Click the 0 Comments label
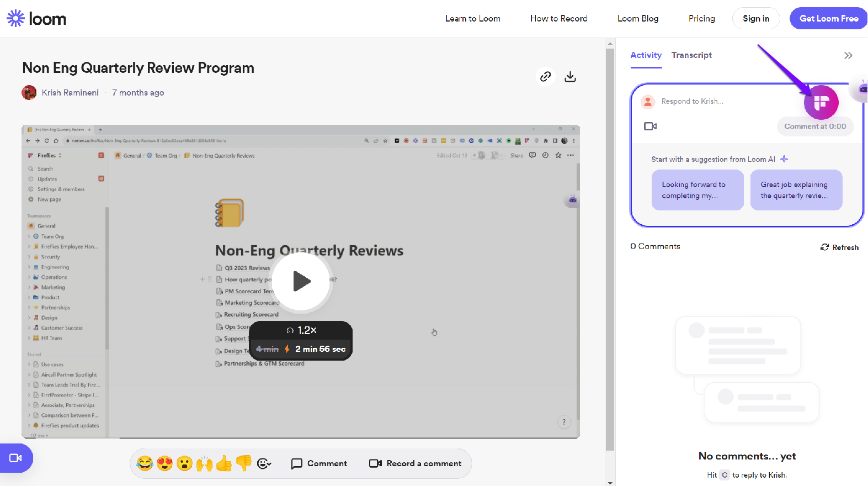Viewport: 868px width, 486px height. 655,246
